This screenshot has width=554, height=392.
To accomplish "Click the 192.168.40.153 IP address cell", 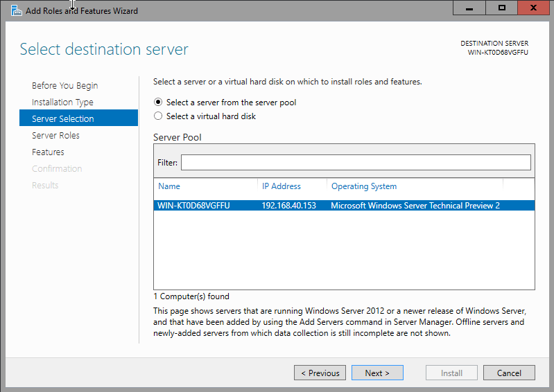I will 288,206.
